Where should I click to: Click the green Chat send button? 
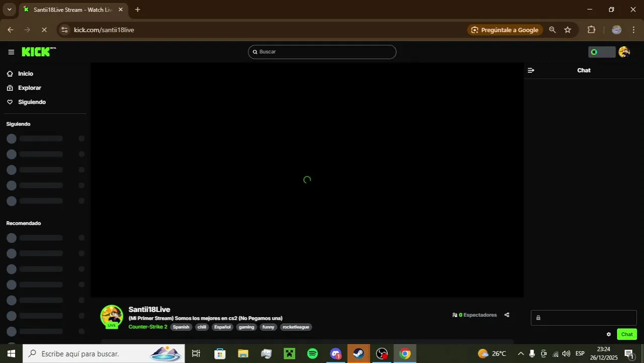click(627, 334)
